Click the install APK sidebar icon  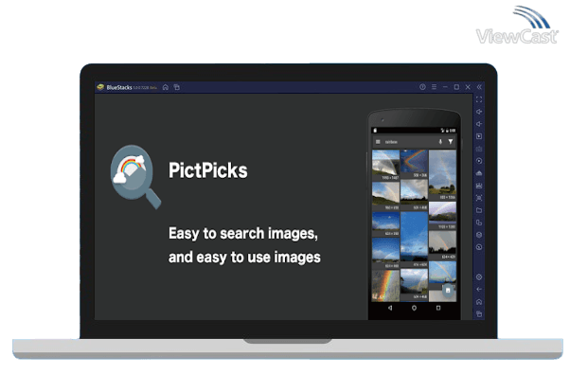(479, 173)
